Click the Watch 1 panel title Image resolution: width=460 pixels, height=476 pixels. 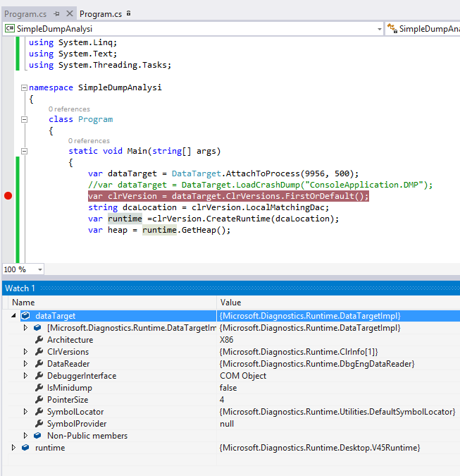[x=20, y=288]
